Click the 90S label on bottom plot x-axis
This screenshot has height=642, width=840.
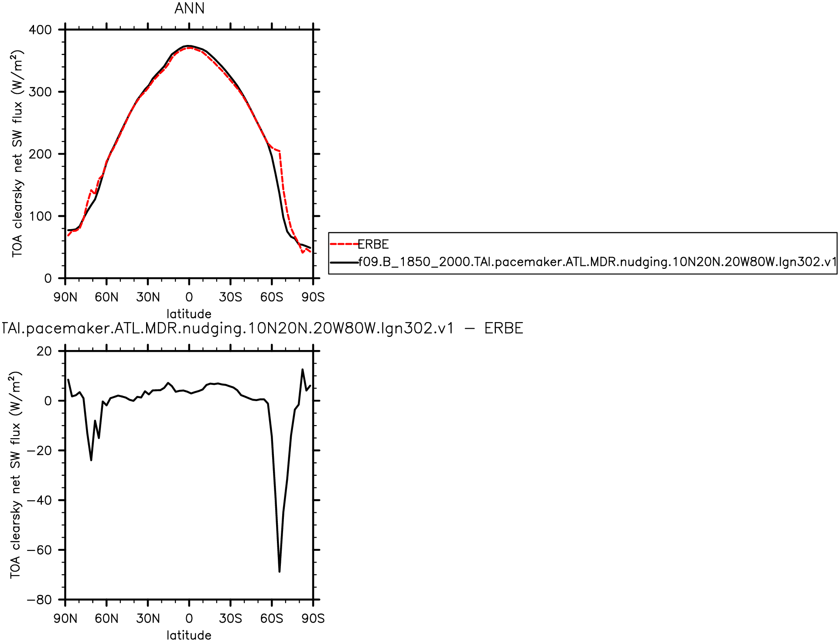point(313,618)
